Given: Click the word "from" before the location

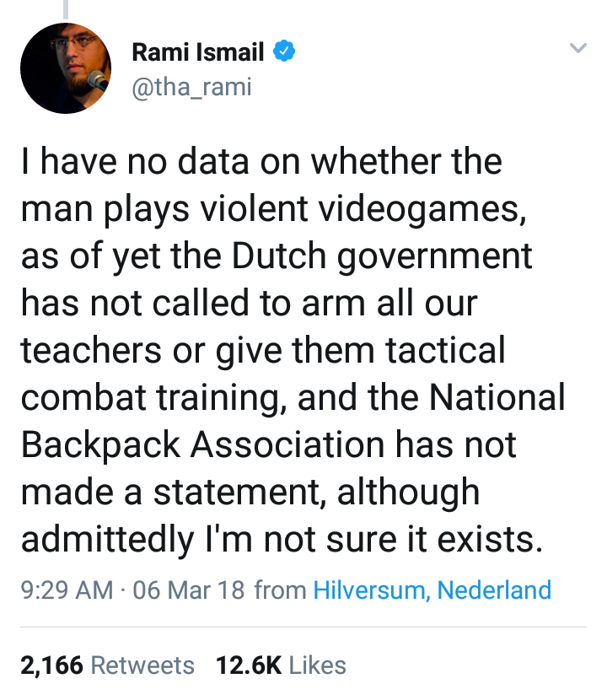Looking at the screenshot, I should pyautogui.click(x=280, y=590).
